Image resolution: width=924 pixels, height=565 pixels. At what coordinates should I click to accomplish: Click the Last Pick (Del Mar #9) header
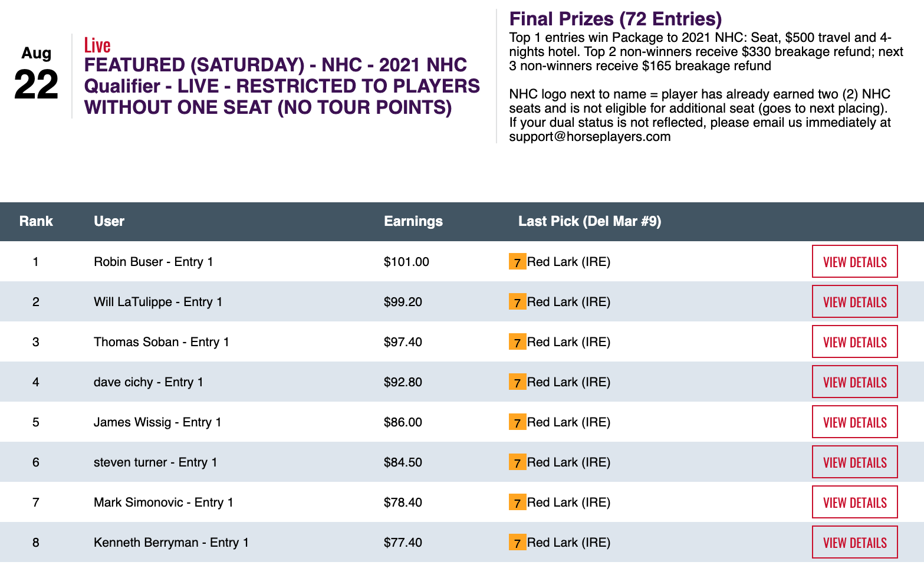[589, 221]
